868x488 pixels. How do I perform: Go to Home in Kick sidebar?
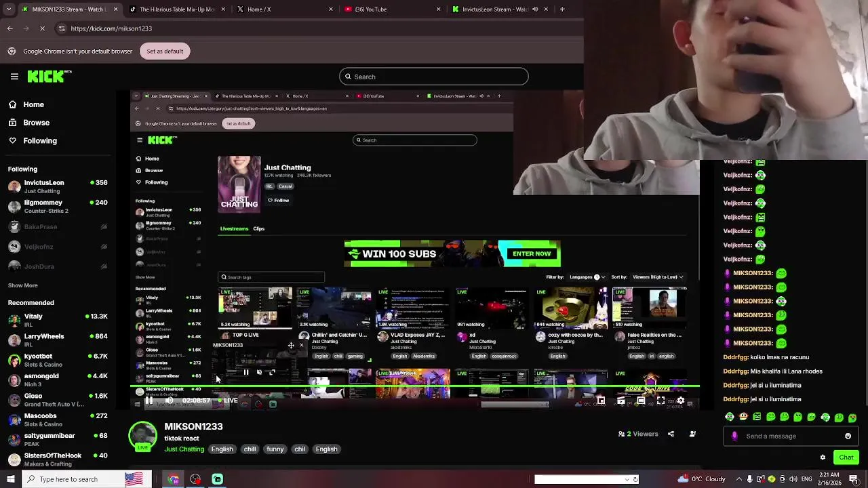(x=26, y=104)
